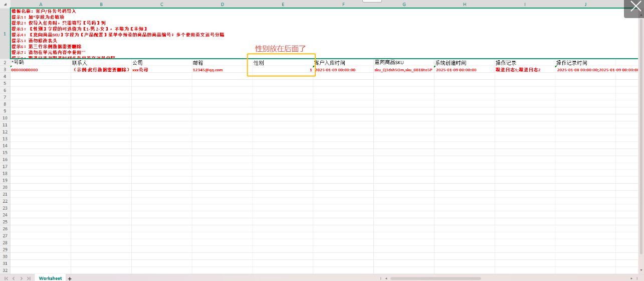Jump to the first sheet tab
Screen dimensions: 644x281
point(7,278)
